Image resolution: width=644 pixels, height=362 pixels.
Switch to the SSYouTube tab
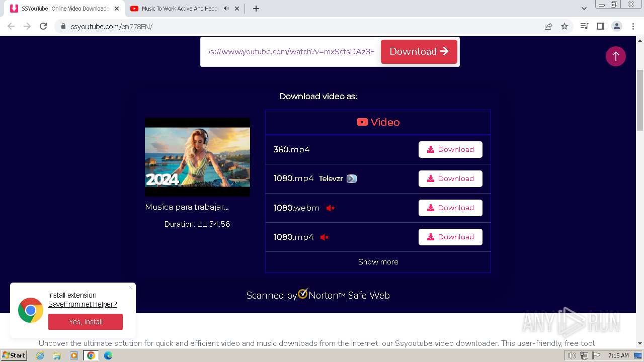tap(65, 9)
